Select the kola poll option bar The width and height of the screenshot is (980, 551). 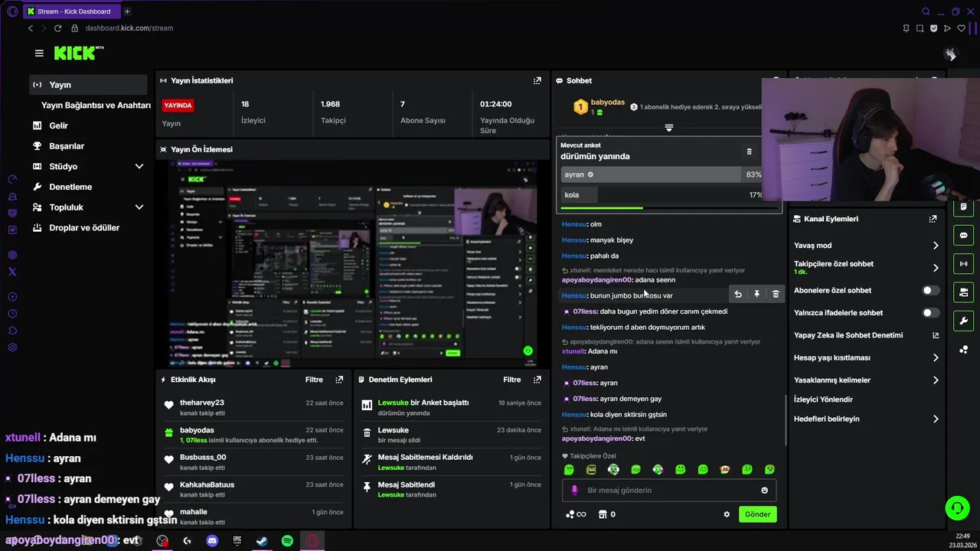coord(661,195)
